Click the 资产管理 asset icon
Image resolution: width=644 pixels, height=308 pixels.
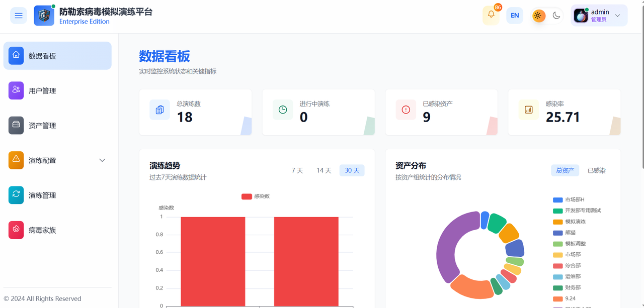[x=16, y=125]
